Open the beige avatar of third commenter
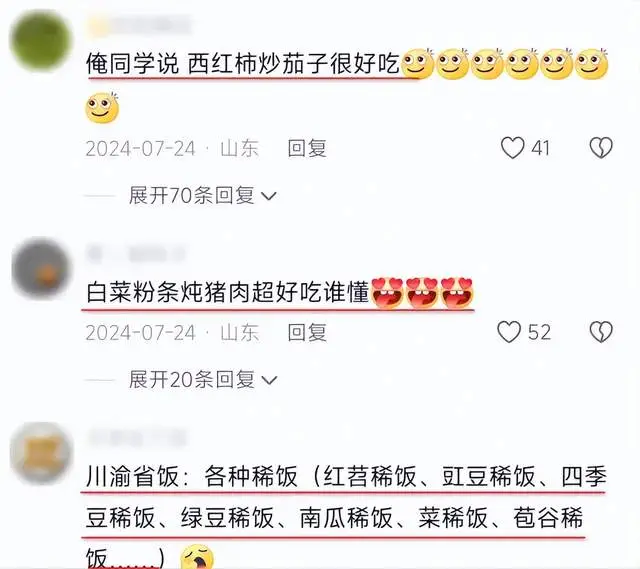Screen dimensions: 640x569 [x=41, y=453]
